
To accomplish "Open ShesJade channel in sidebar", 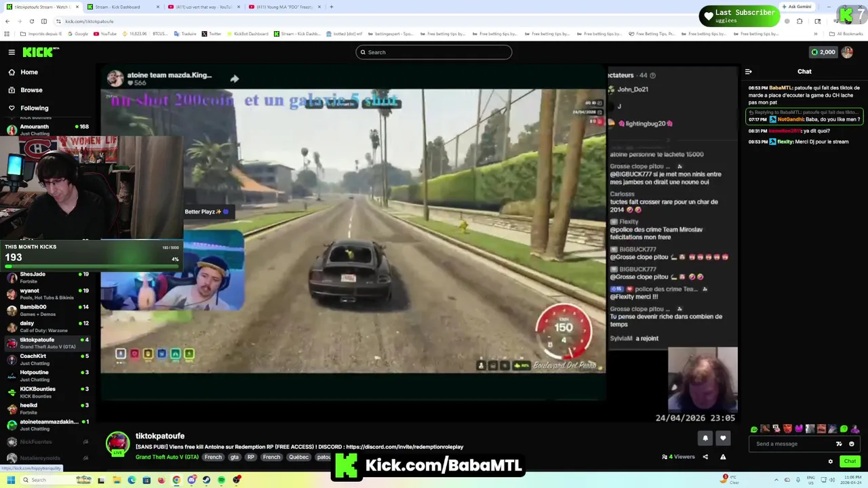I will [48, 277].
